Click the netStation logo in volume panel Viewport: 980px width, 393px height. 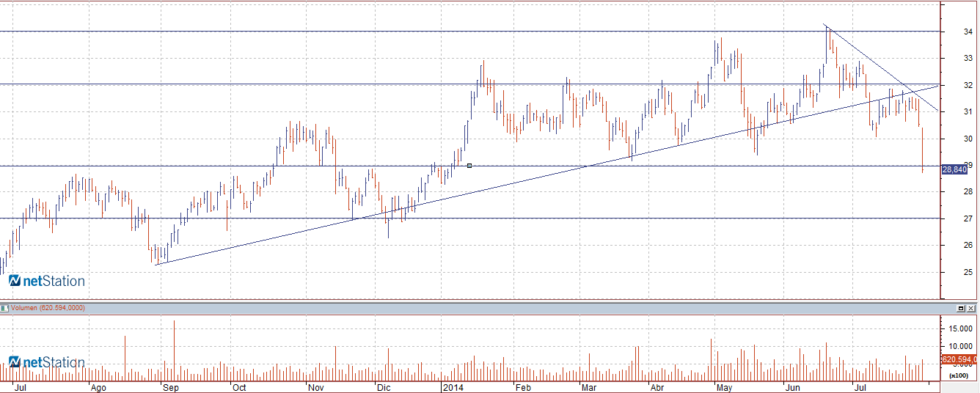click(x=47, y=362)
